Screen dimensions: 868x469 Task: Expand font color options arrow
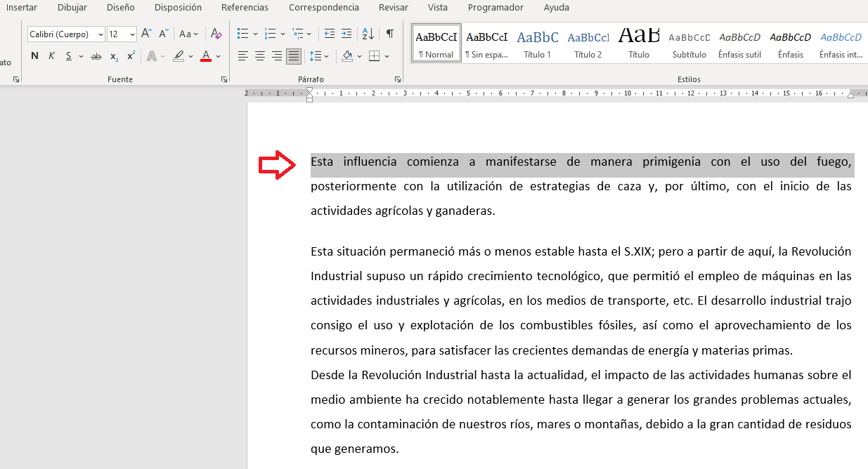coord(218,56)
